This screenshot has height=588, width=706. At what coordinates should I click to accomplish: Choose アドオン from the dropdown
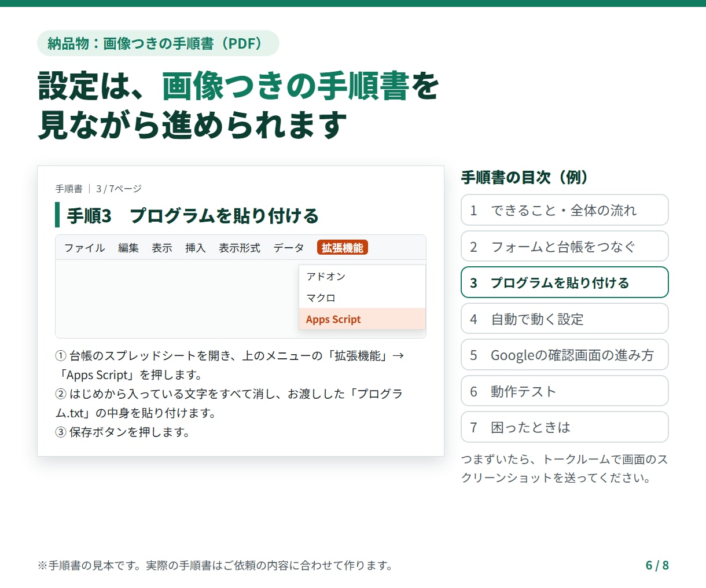click(x=362, y=277)
